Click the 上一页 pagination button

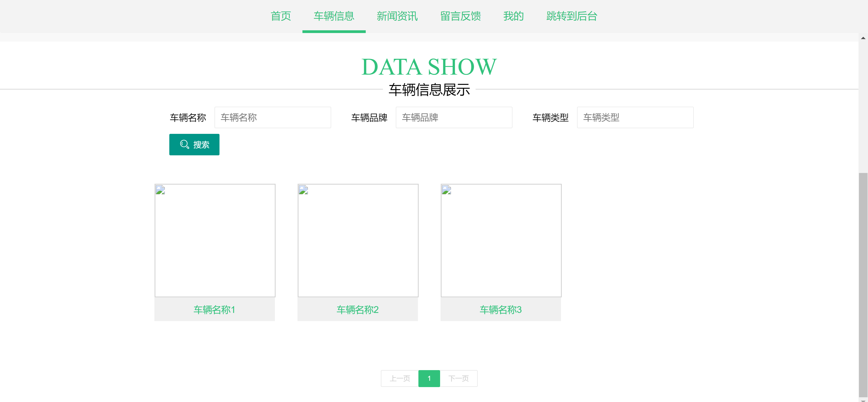[400, 378]
